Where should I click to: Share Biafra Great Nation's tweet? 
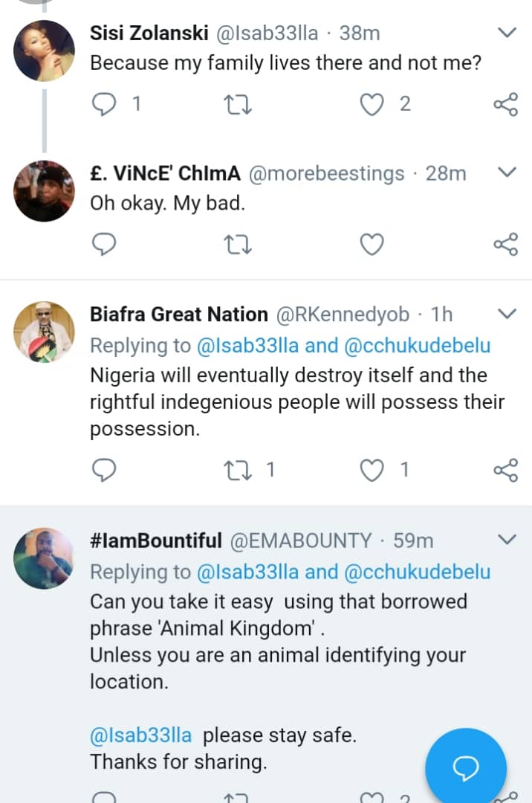click(x=505, y=469)
